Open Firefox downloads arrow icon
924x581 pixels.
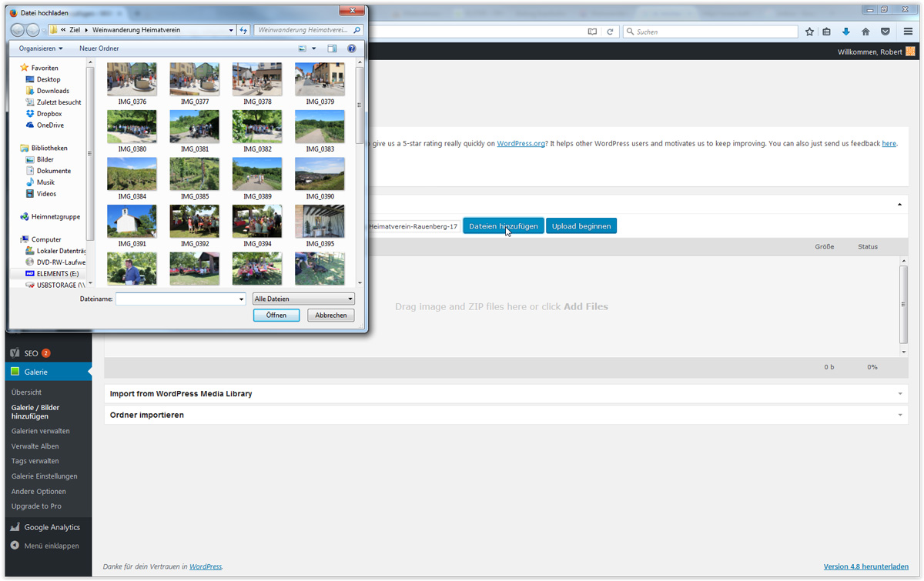pos(846,32)
